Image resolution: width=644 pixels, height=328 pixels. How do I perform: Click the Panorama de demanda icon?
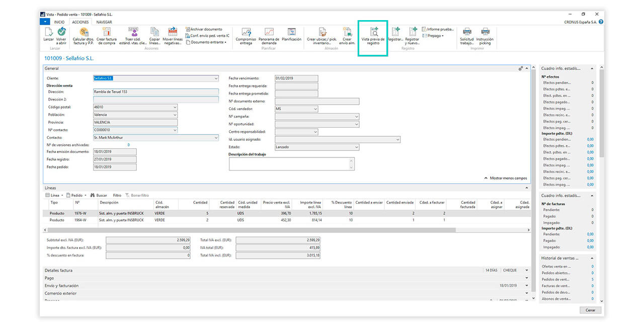(x=269, y=32)
